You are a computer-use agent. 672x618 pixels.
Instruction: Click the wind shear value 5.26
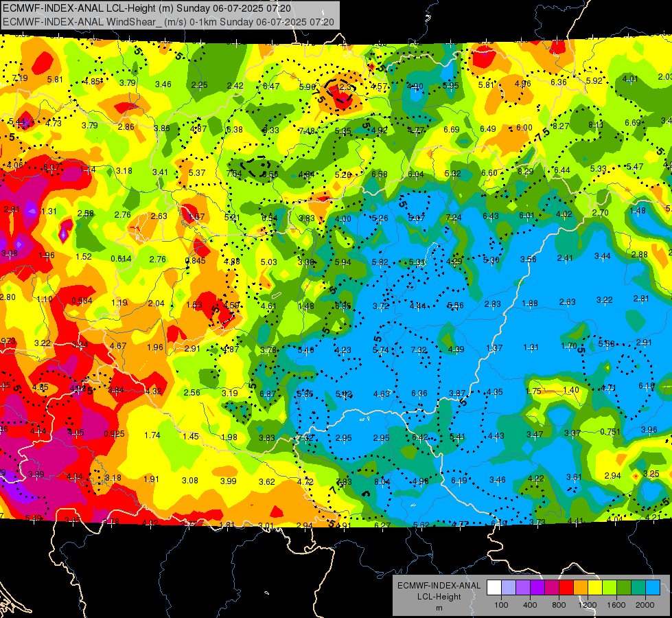pos(380,218)
